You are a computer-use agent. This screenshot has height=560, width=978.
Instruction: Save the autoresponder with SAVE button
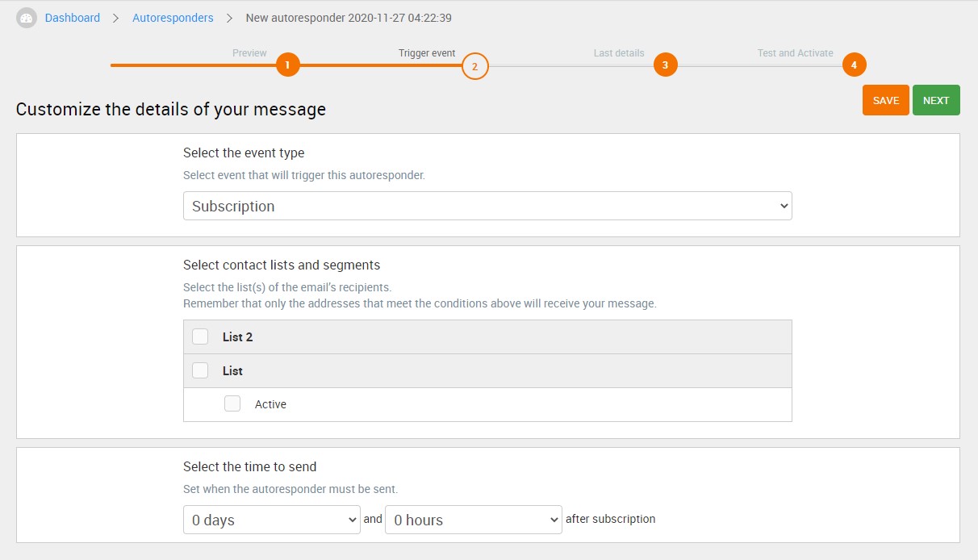886,100
